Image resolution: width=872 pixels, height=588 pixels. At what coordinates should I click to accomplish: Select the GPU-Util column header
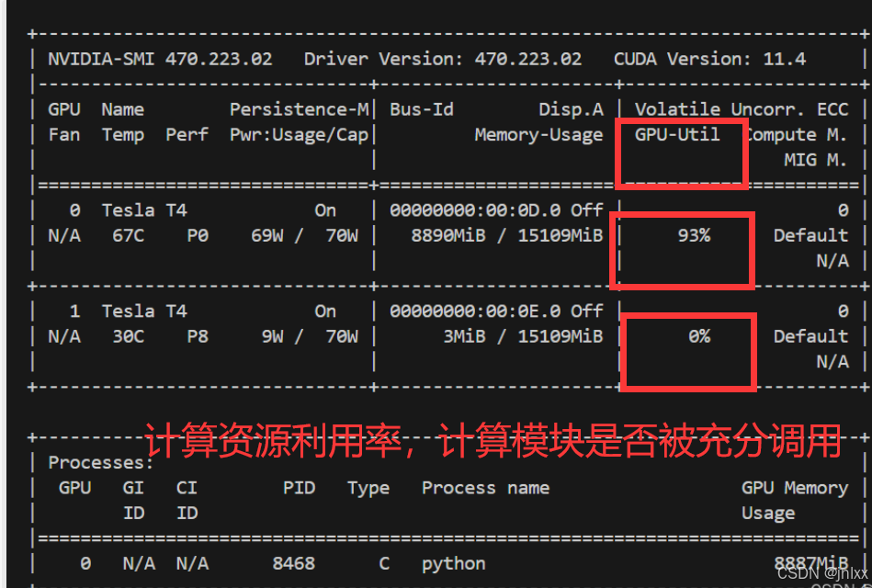(677, 135)
